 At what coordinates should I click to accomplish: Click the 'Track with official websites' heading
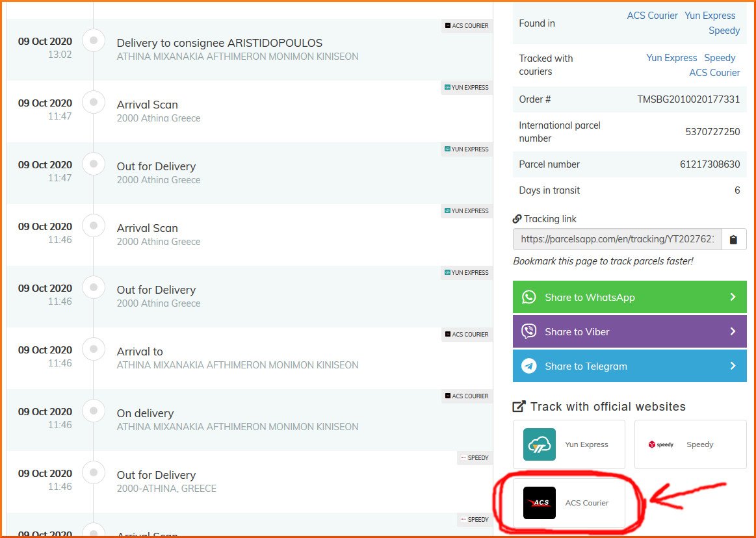click(x=608, y=406)
